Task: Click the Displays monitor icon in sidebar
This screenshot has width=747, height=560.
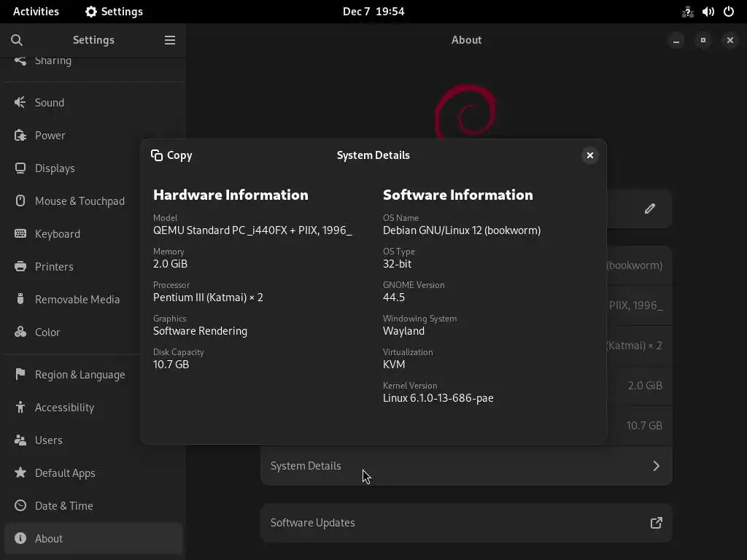Action: pos(20,168)
